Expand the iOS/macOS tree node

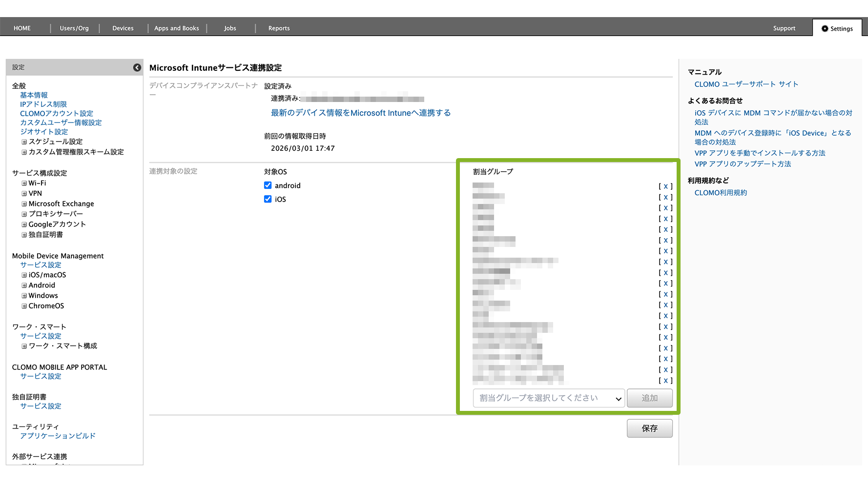(24, 275)
